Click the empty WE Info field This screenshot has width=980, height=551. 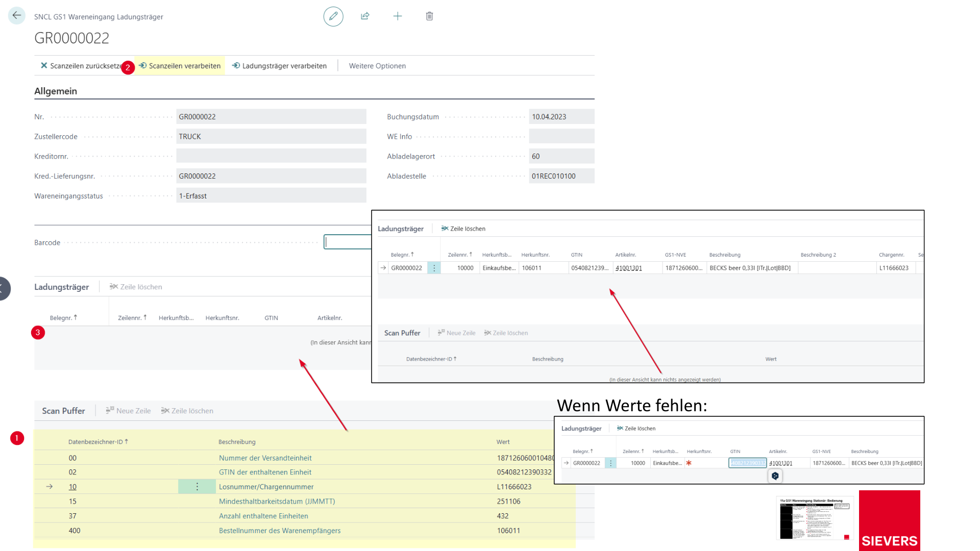(561, 137)
